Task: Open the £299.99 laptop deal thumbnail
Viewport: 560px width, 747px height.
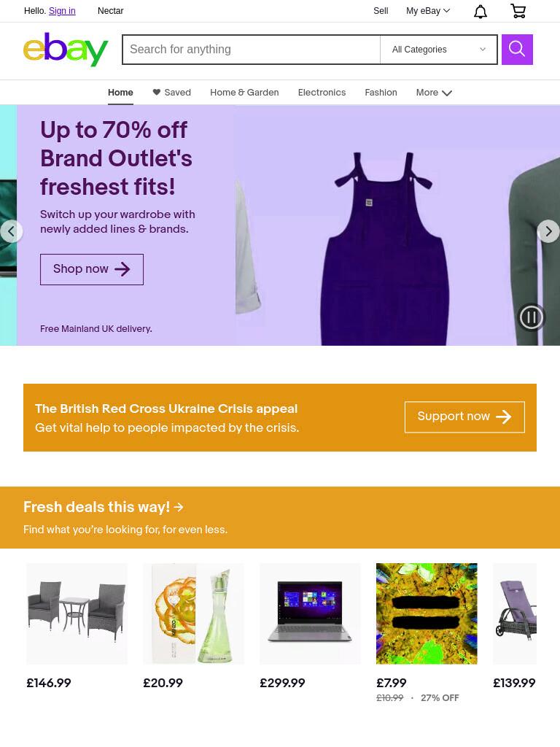Action: click(310, 614)
